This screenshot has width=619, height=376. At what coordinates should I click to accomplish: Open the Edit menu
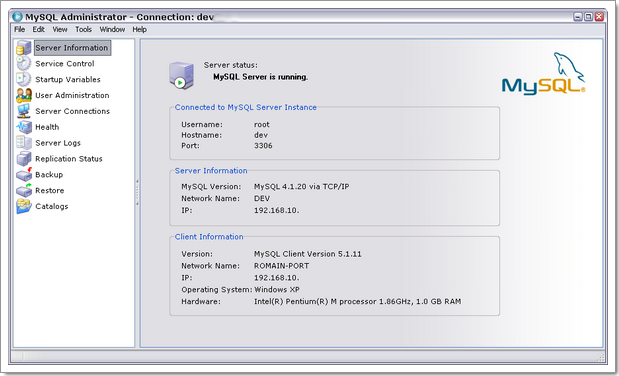point(38,30)
